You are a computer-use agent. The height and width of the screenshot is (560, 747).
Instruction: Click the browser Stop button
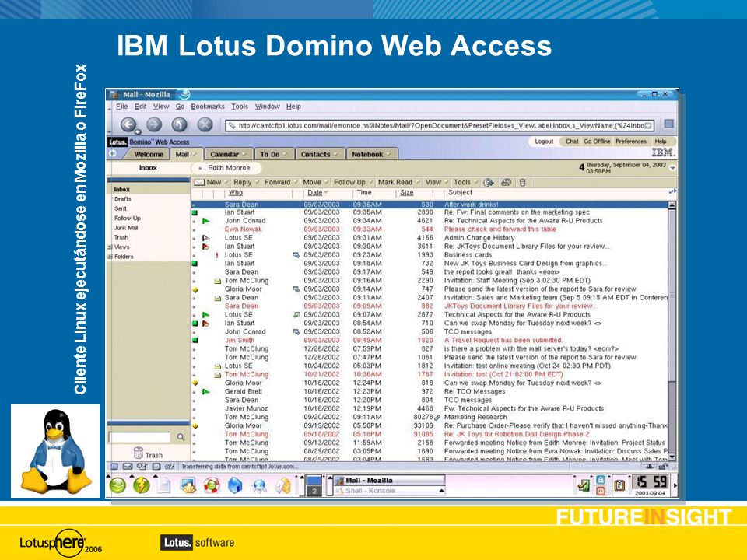[x=205, y=124]
